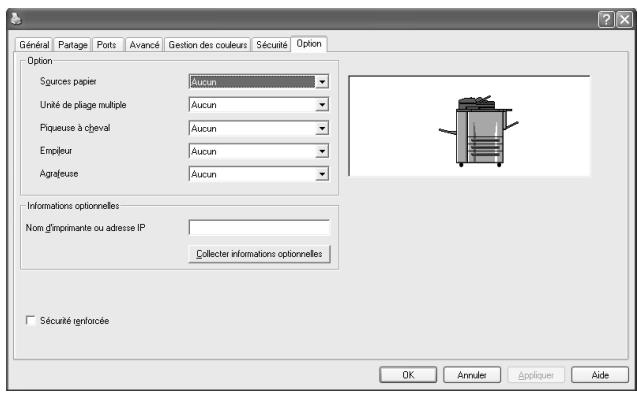Select the Option tab
Viewport: 637px width, 393px height.
tap(309, 43)
